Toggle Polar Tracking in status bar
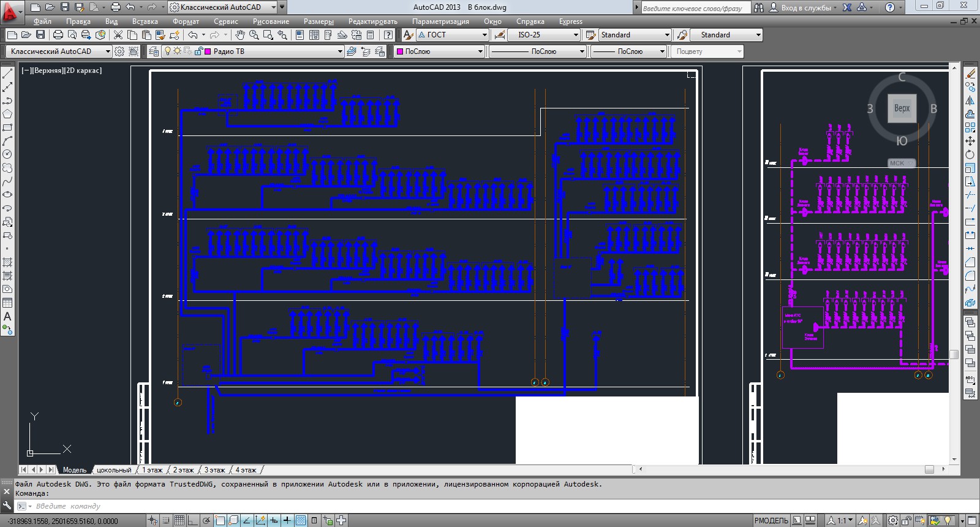The width and height of the screenshot is (980, 527). click(206, 521)
